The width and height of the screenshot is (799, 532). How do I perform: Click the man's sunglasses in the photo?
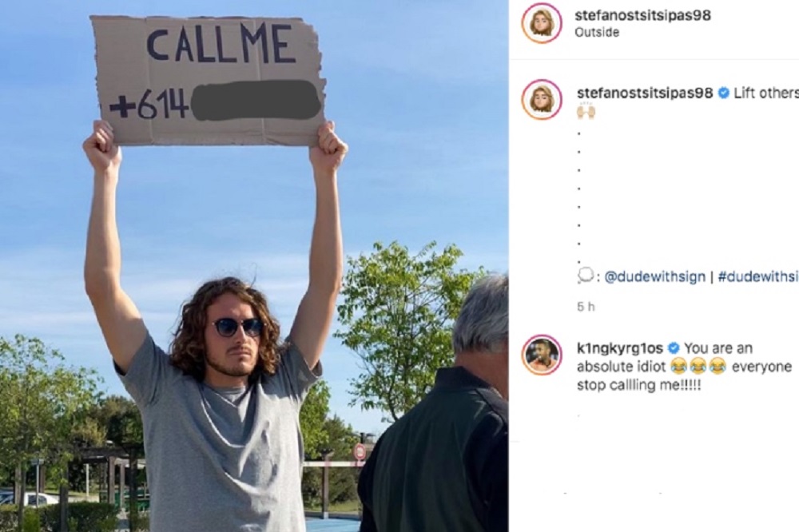pyautogui.click(x=237, y=328)
